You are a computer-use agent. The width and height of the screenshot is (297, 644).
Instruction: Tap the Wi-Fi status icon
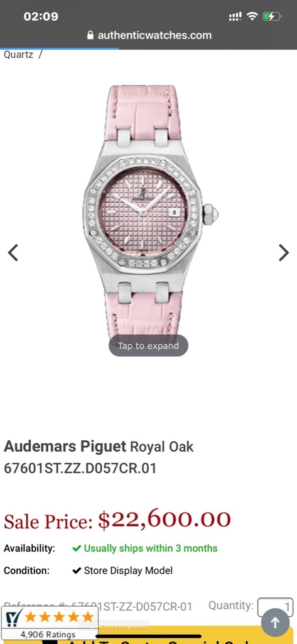pos(252,16)
